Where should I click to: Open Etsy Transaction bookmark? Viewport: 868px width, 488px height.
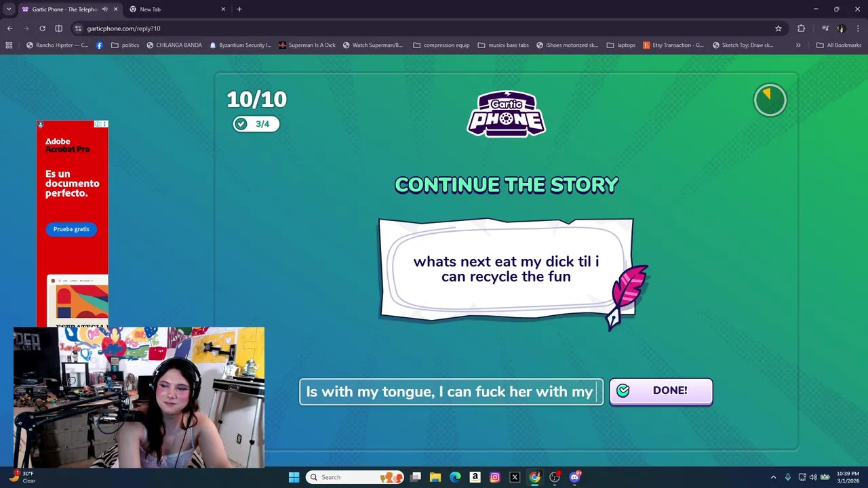(673, 45)
